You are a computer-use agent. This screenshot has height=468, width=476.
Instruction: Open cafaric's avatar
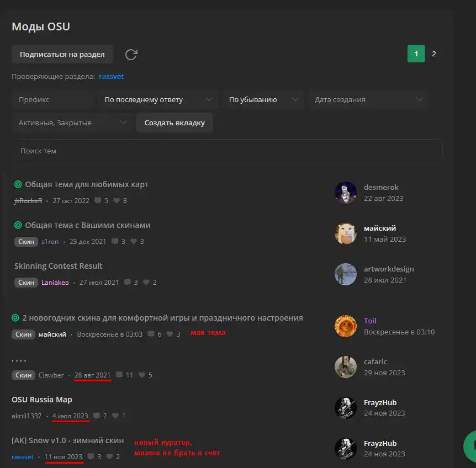(346, 367)
